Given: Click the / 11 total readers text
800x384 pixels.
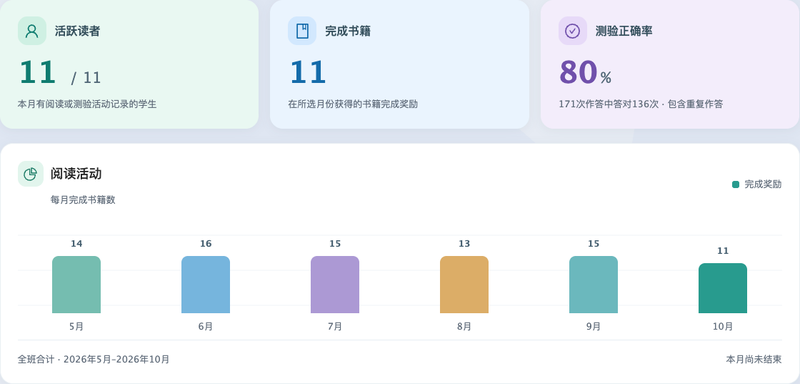Looking at the screenshot, I should click(x=86, y=78).
